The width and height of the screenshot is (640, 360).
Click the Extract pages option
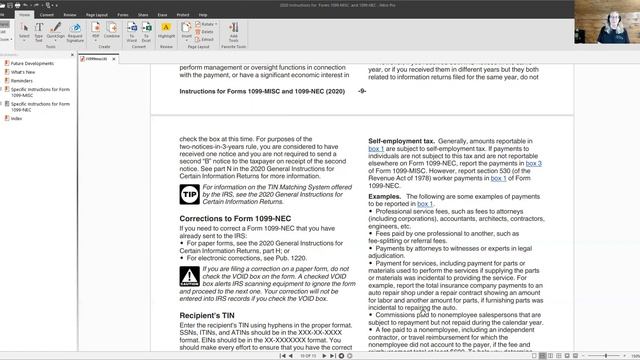tap(204, 40)
